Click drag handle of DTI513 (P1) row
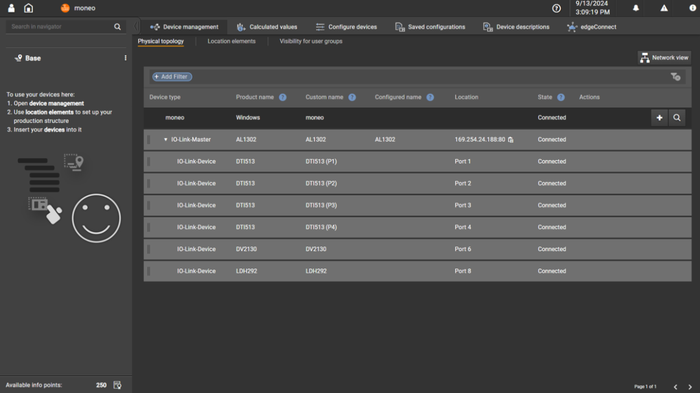This screenshot has height=393, width=700. (149, 161)
